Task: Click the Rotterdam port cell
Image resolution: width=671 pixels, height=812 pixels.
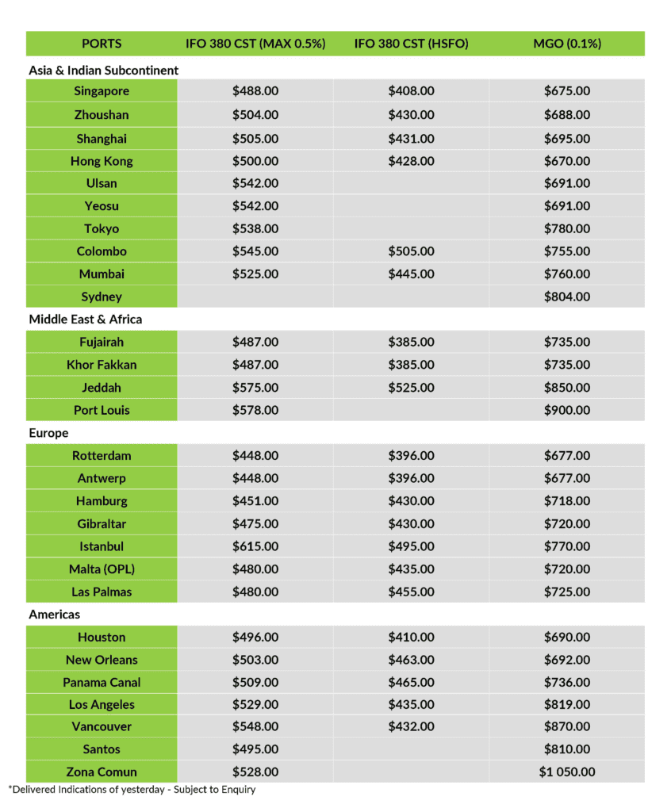Action: [102, 456]
